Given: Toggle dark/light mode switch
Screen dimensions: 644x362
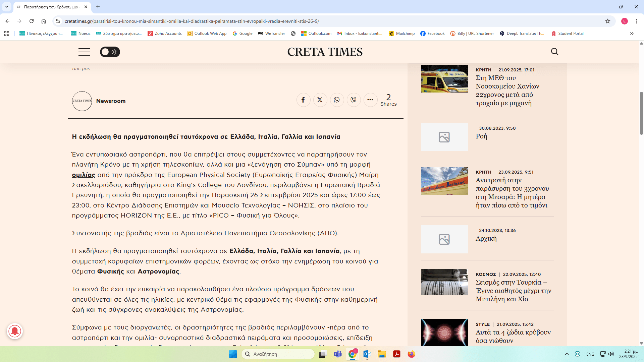Looking at the screenshot, I should [x=110, y=52].
